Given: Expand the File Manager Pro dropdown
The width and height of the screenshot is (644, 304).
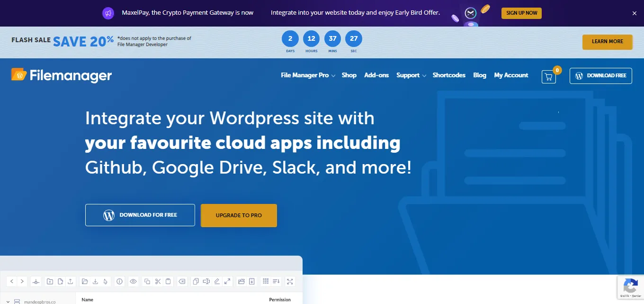Looking at the screenshot, I should 308,75.
